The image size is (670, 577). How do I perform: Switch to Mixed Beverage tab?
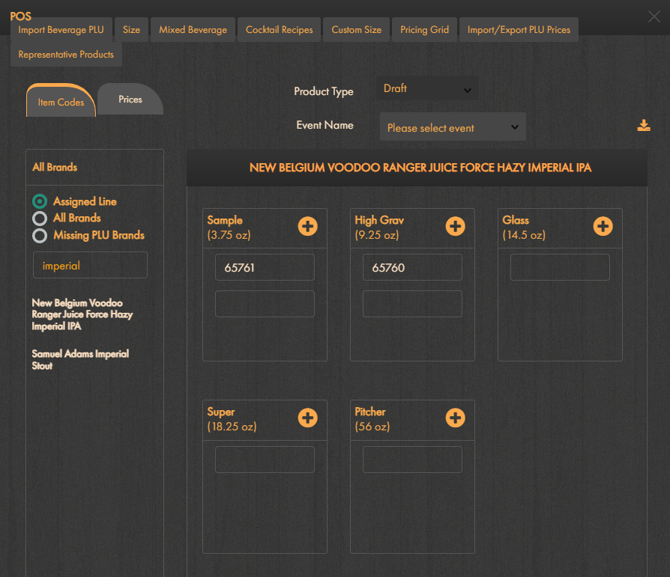tap(193, 29)
